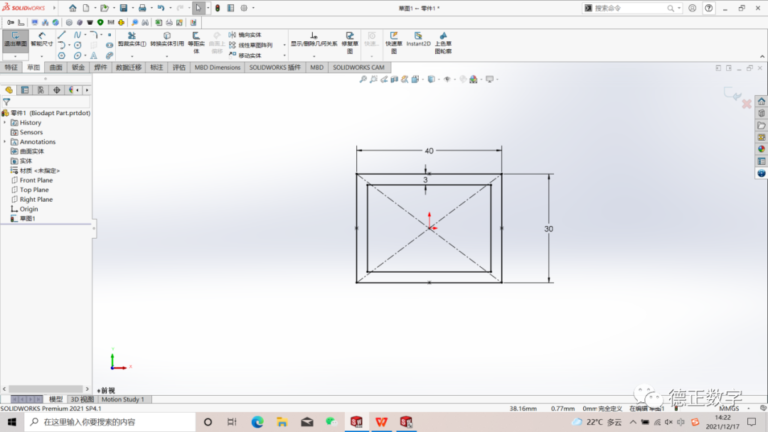
Task: Open the dropdown arrow next to Save
Action: 132,8
